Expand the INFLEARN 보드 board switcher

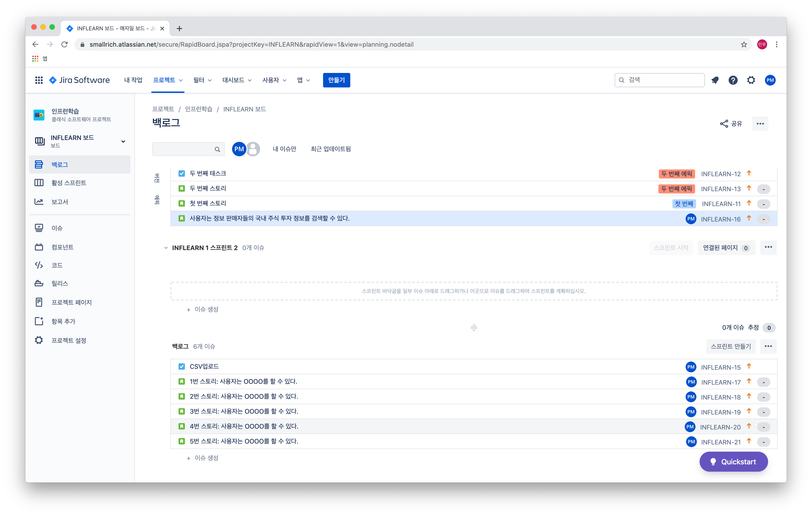point(123,142)
